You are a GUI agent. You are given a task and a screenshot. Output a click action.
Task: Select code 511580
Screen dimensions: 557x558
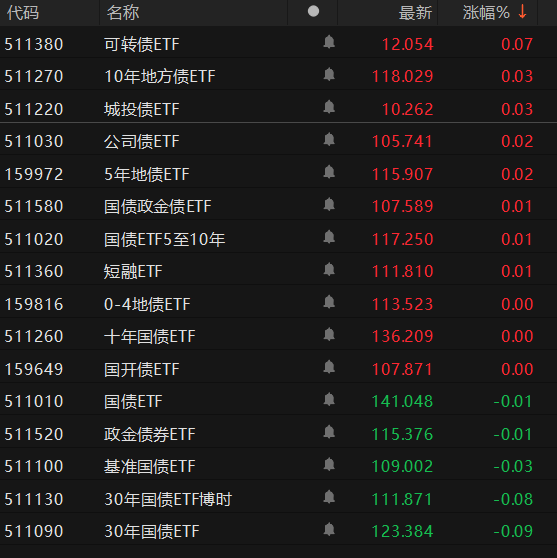[x=34, y=207]
